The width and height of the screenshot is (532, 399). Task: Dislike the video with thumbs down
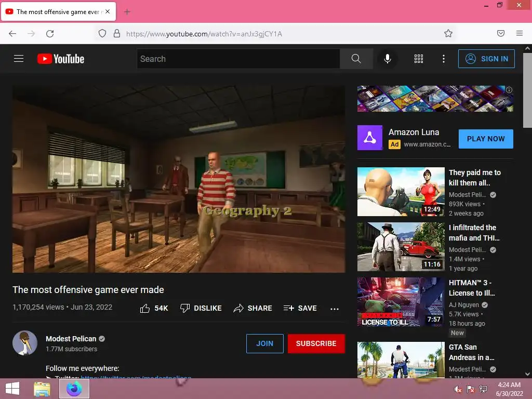coord(201,308)
